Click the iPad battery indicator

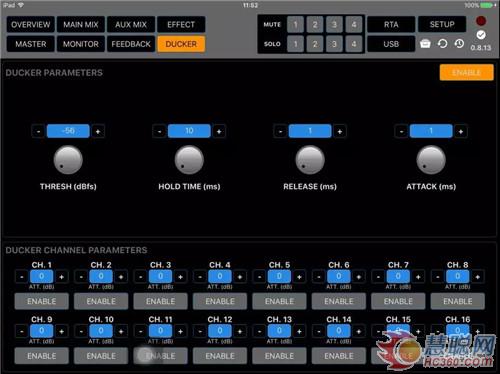tap(487, 5)
